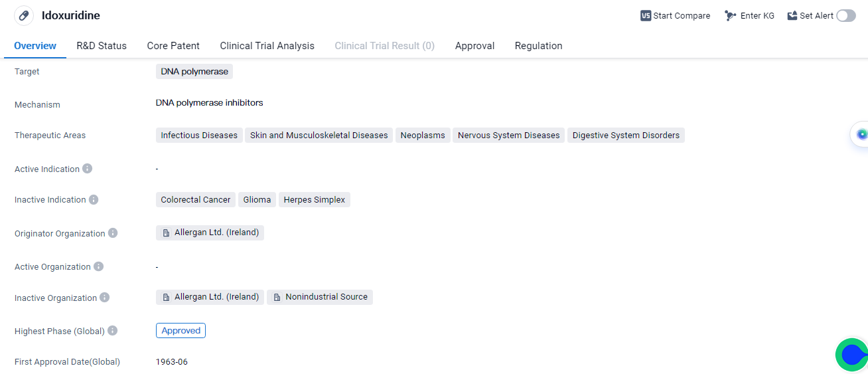Click info icon beside Originator Organization
The image size is (868, 374).
point(113,233)
